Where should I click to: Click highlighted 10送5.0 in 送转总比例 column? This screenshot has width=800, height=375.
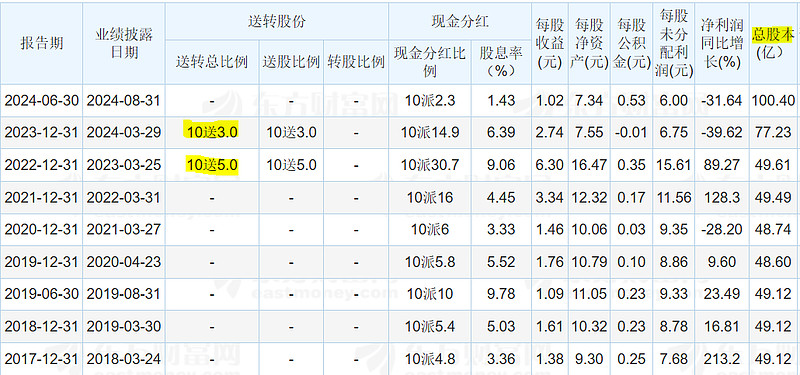(x=212, y=165)
